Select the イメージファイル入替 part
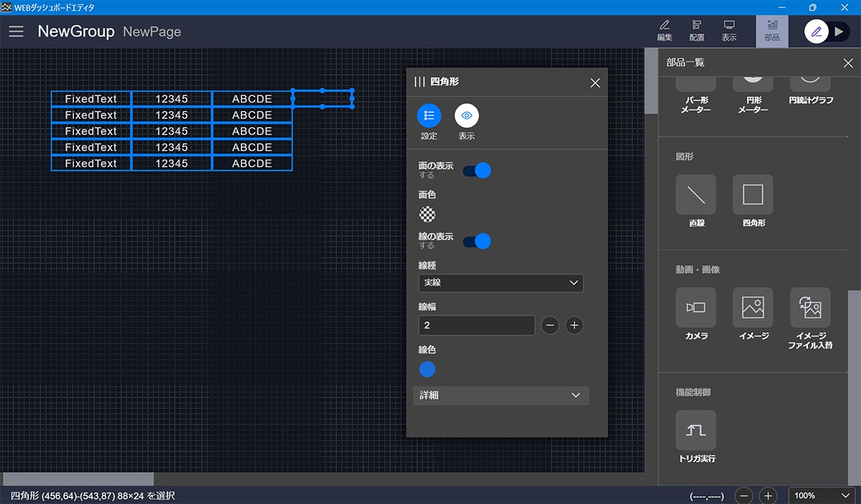Viewport: 861px width, 504px height. pos(810,308)
